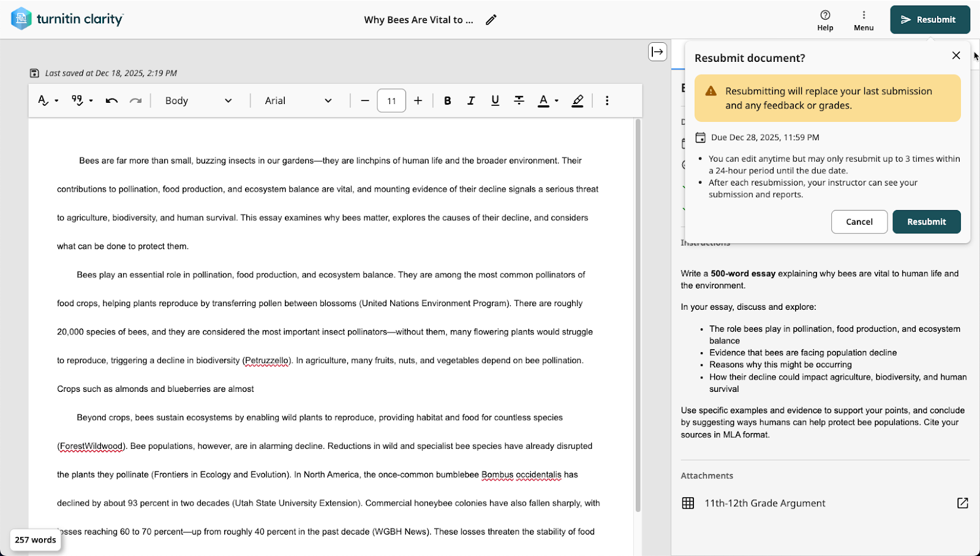
Task: Cancel the resubmit dialog
Action: click(x=859, y=222)
